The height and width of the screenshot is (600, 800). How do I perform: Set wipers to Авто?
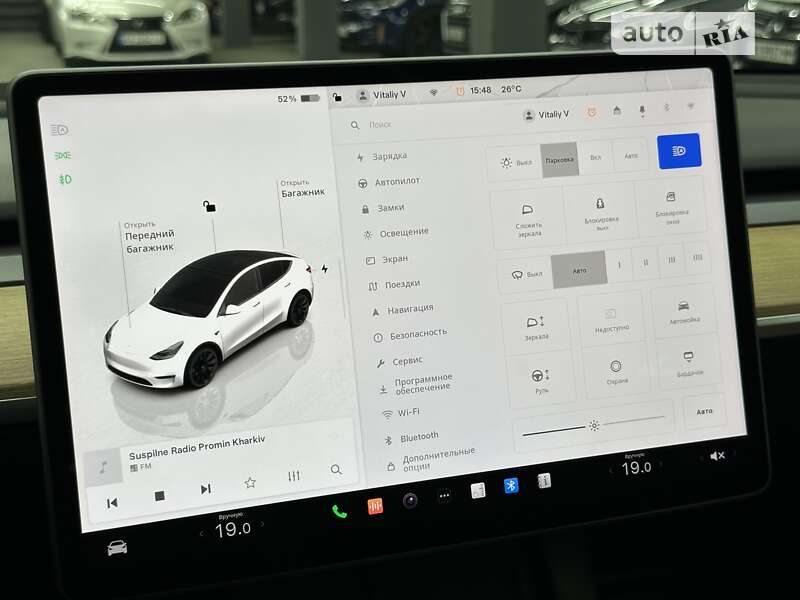click(x=579, y=270)
